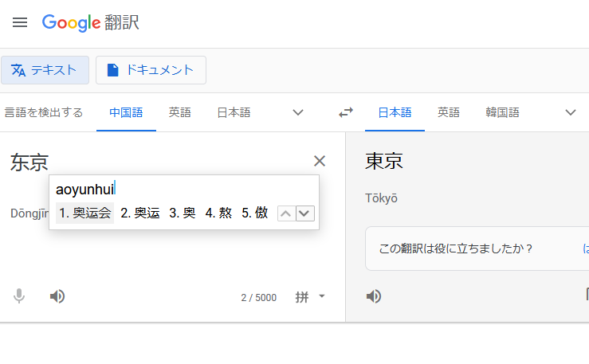The height and width of the screenshot is (364, 589).
Task: Select the テキスト translation mode button
Action: pyautogui.click(x=45, y=70)
